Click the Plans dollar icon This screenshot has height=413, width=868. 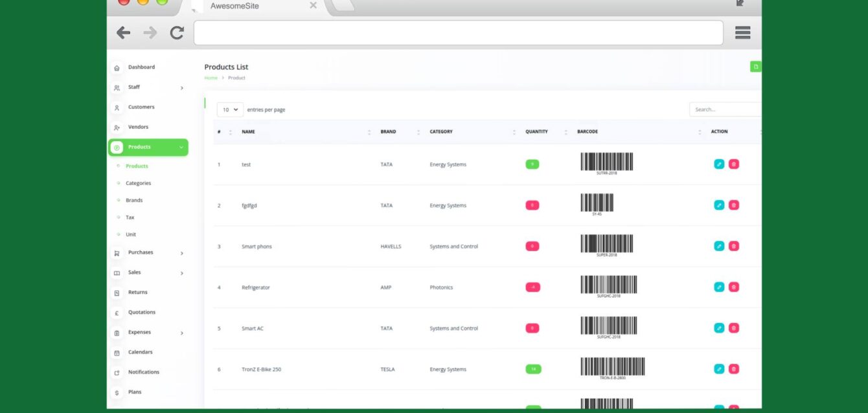tap(117, 393)
